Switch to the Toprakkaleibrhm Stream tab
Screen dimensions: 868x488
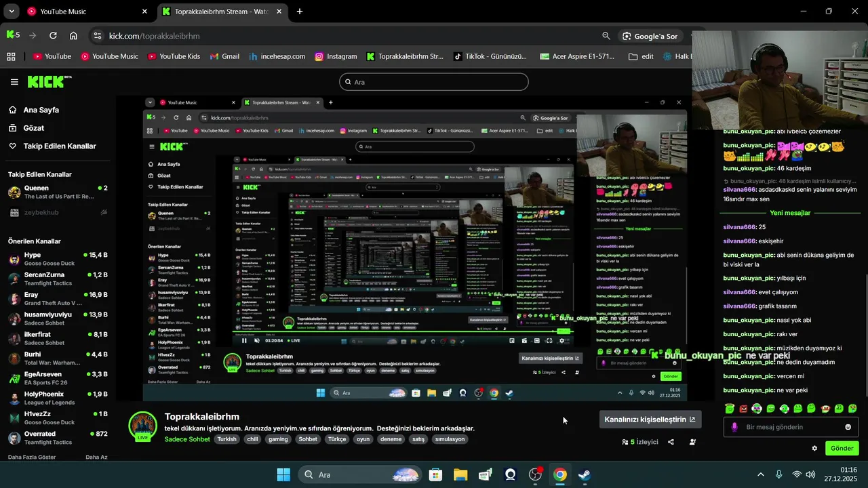[x=222, y=12]
